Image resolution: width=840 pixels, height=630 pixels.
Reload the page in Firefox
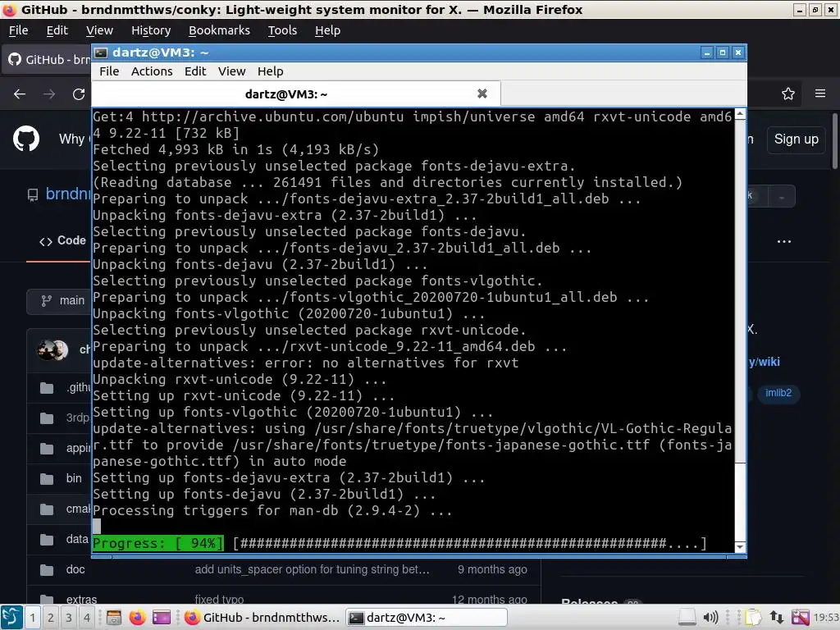point(79,94)
